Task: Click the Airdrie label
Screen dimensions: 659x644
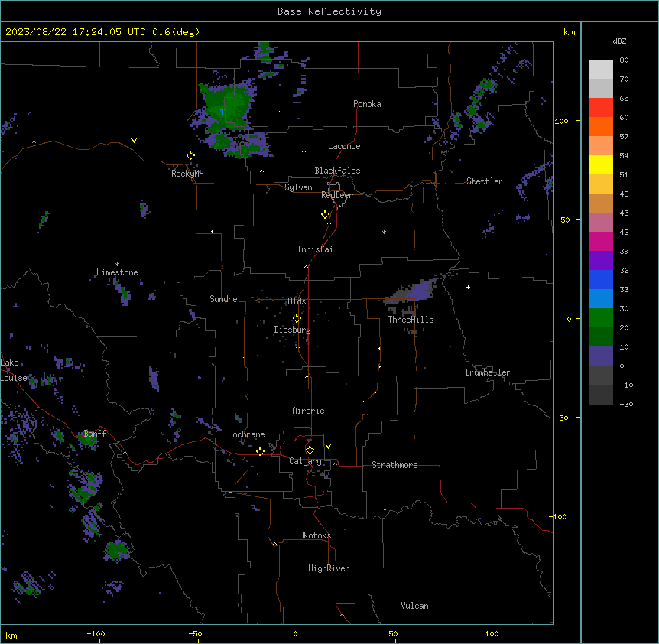Action: tap(309, 411)
